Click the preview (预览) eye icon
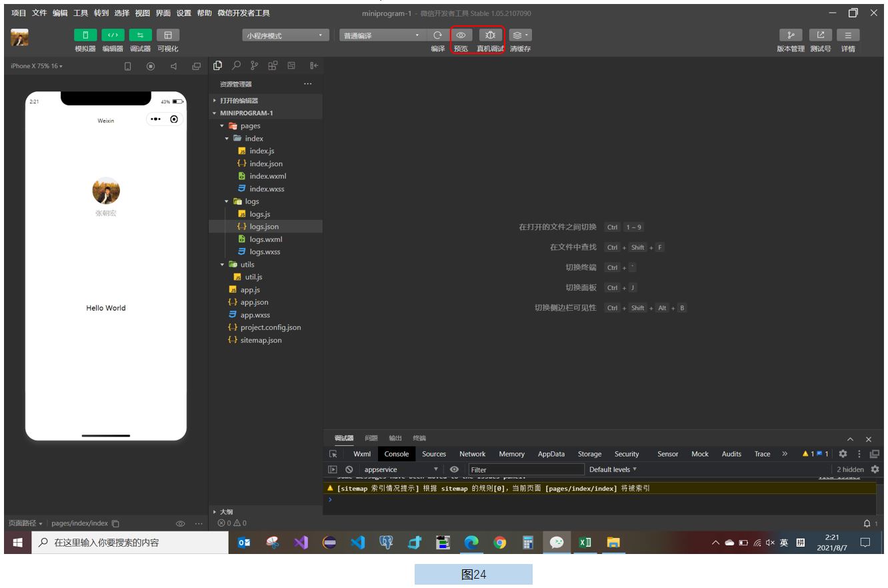 click(x=461, y=35)
